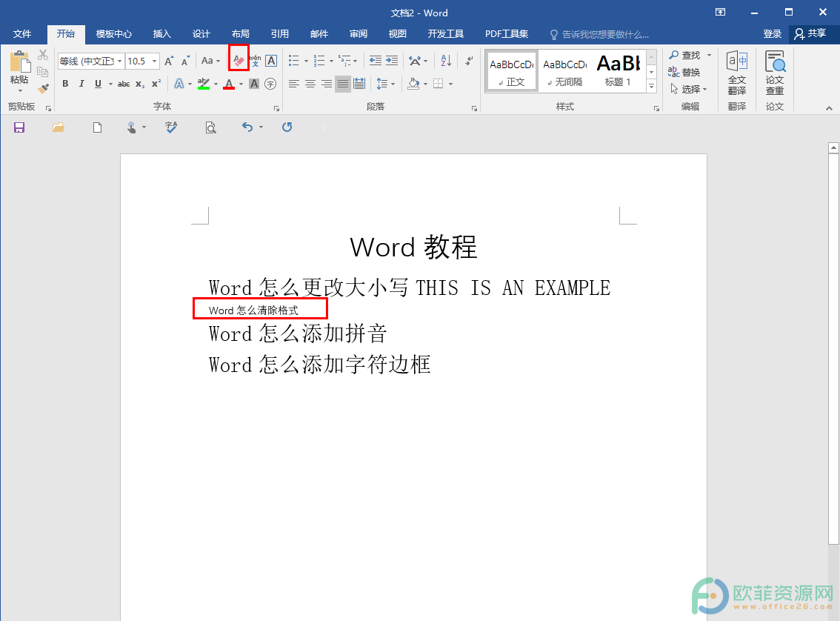Open the Paper Check (论文查重) tool

pos(775,73)
